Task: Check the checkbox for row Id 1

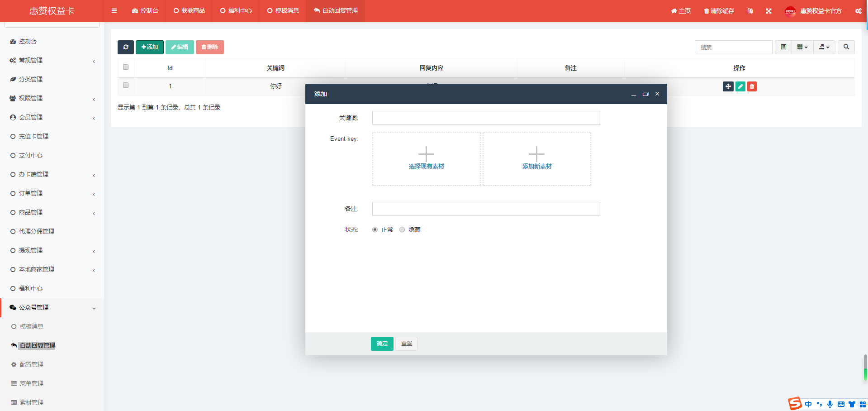Action: point(126,85)
